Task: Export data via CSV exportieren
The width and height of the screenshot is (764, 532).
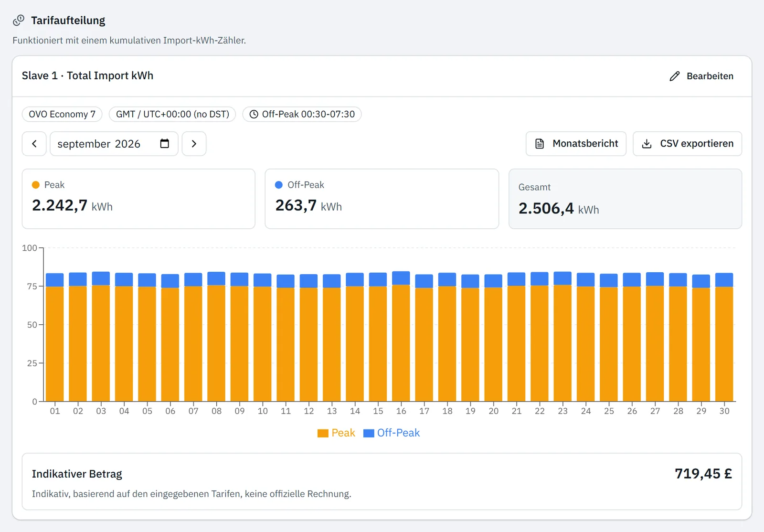Action: [687, 144]
